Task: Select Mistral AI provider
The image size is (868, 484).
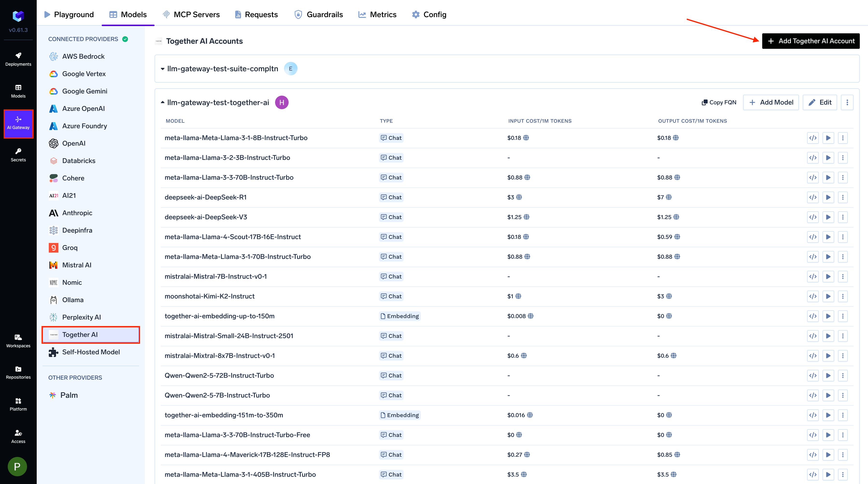Action: click(91, 265)
